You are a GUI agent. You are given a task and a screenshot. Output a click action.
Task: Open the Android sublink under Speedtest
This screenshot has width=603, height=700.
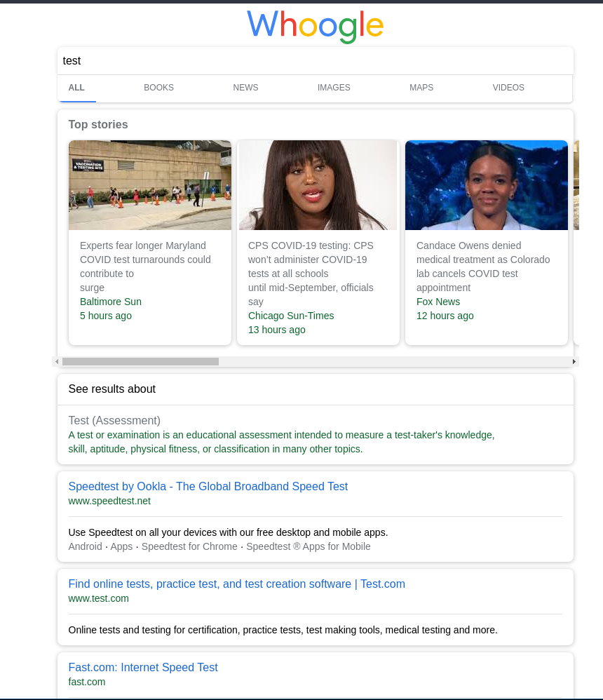coord(86,546)
